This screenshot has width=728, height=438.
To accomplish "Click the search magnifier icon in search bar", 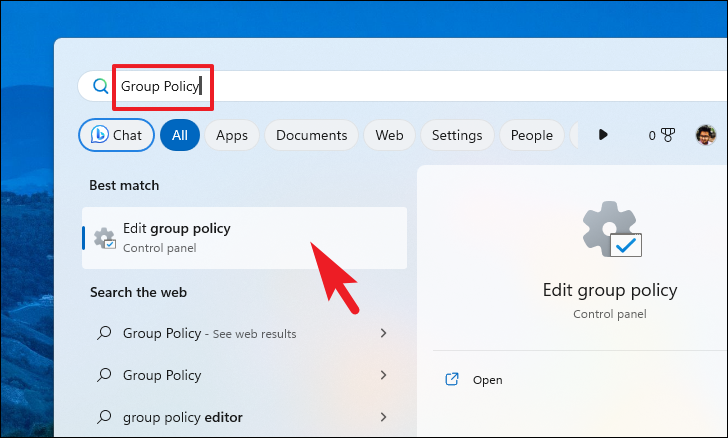I will point(100,86).
